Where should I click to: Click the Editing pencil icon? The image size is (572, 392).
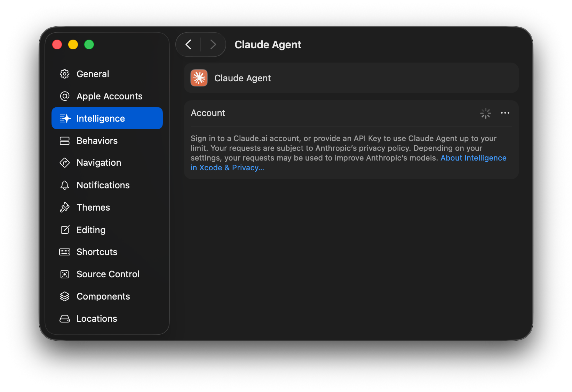65,230
